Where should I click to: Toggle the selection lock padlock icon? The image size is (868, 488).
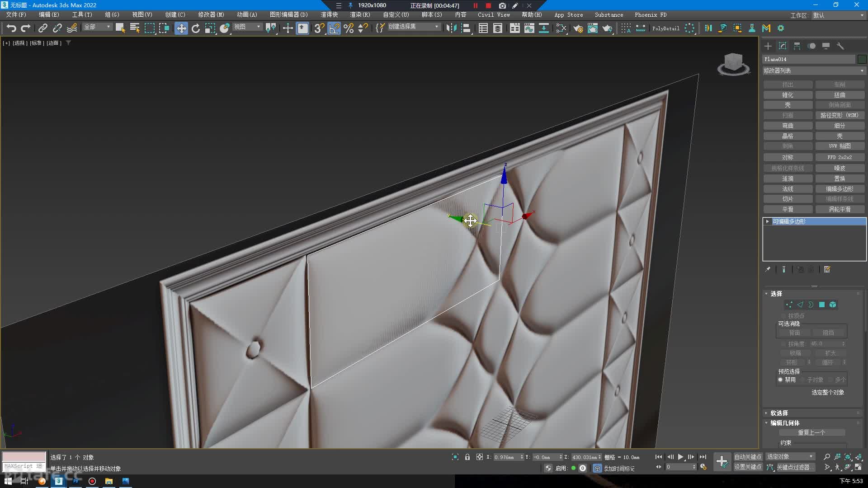coord(467,457)
